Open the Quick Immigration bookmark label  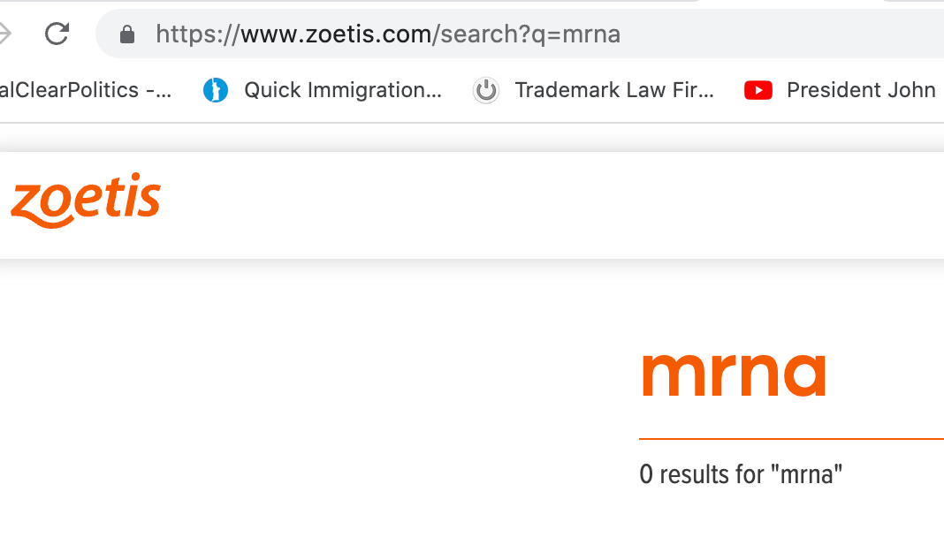click(343, 90)
